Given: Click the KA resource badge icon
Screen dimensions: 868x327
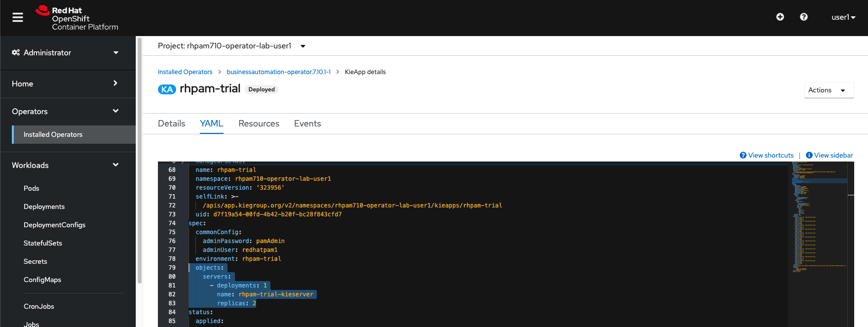Looking at the screenshot, I should click(x=167, y=89).
